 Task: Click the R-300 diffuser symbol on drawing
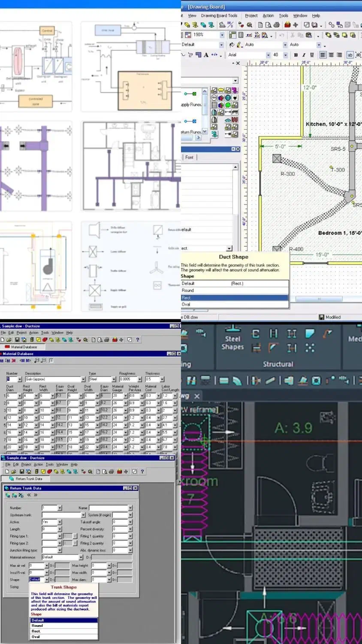(x=277, y=159)
